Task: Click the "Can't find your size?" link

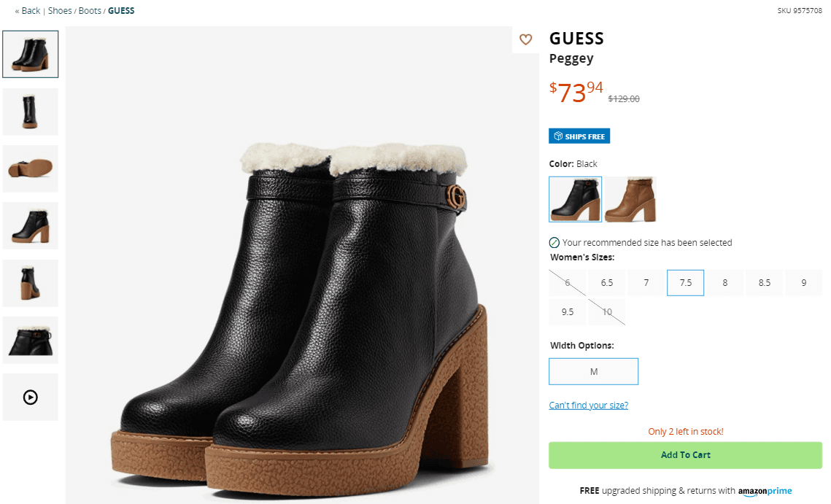Action: (x=588, y=404)
